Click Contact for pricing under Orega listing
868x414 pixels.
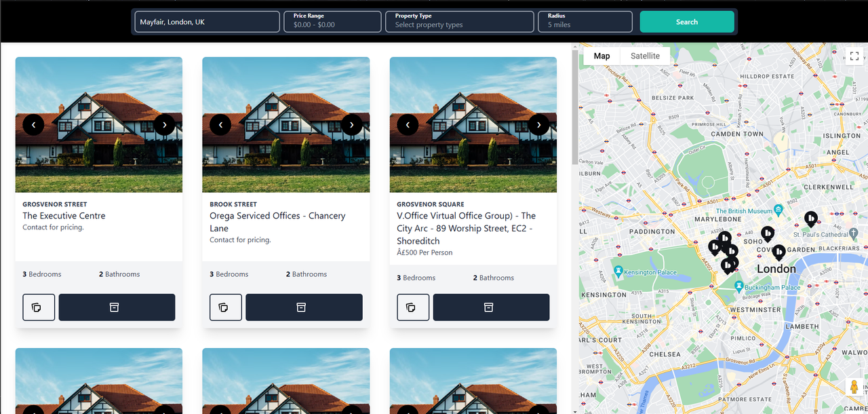click(x=240, y=240)
